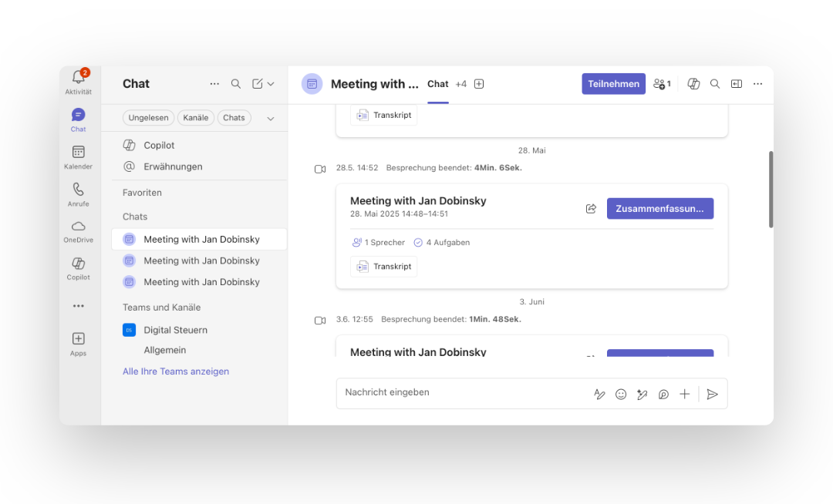This screenshot has width=833, height=504.
Task: Open the more options menu for Chat
Action: [214, 83]
